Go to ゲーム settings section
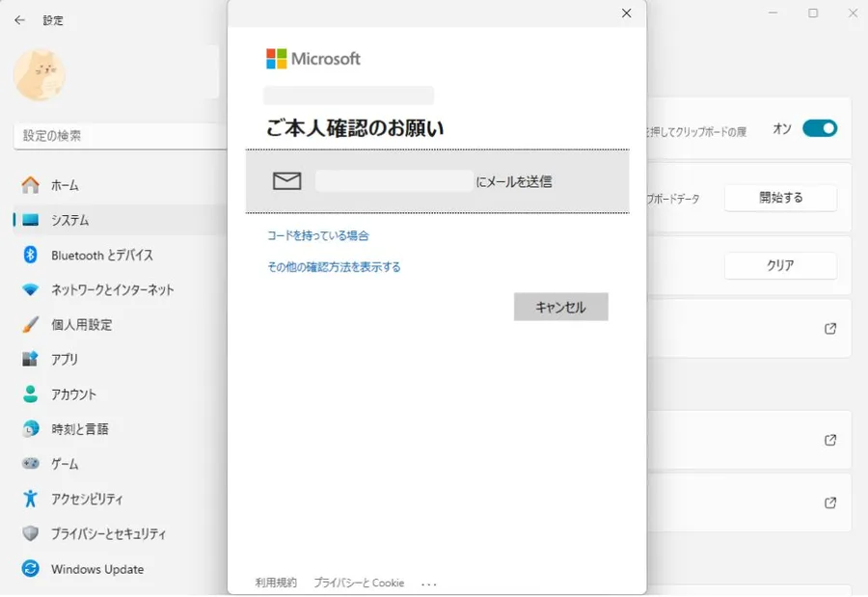868x597 pixels. (65, 464)
